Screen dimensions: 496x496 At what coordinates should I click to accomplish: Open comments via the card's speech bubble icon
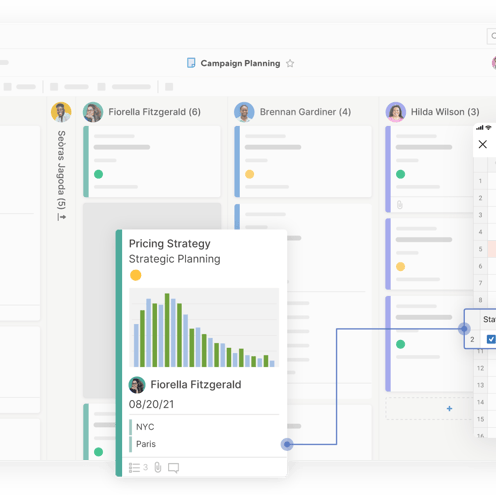[x=173, y=468]
